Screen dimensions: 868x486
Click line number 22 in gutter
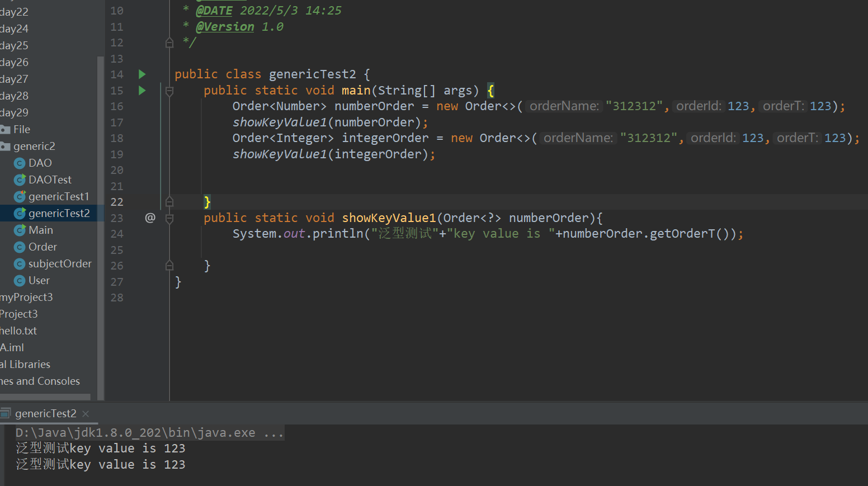pos(117,202)
